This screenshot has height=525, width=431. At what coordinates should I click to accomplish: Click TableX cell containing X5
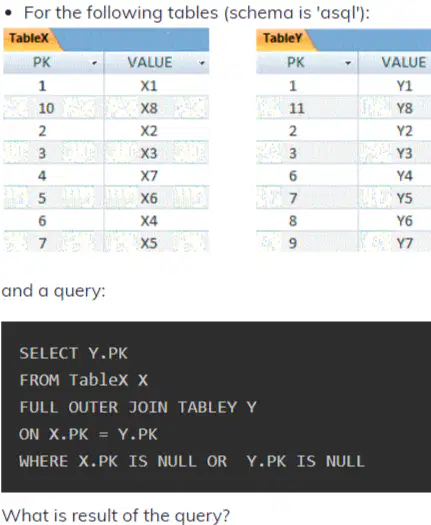156,243
